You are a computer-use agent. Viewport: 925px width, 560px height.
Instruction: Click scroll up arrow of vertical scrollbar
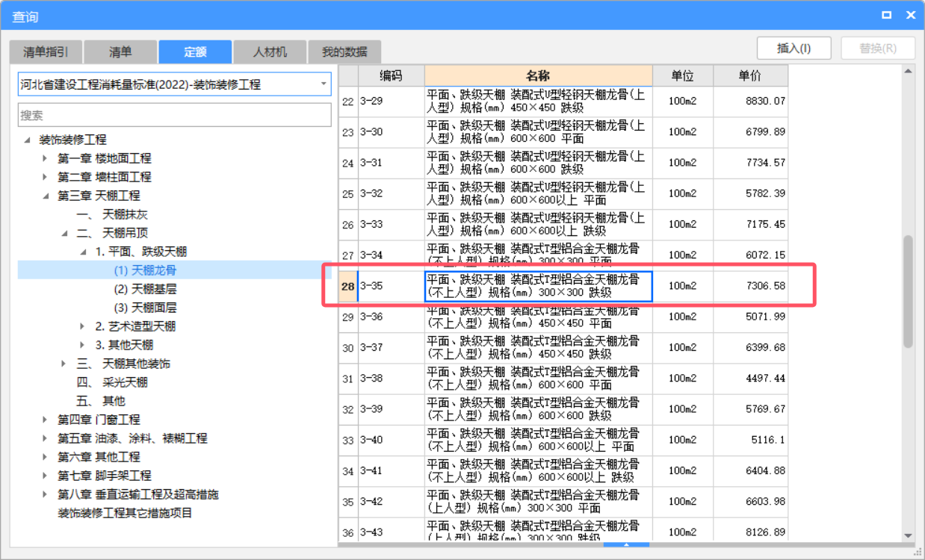point(908,71)
